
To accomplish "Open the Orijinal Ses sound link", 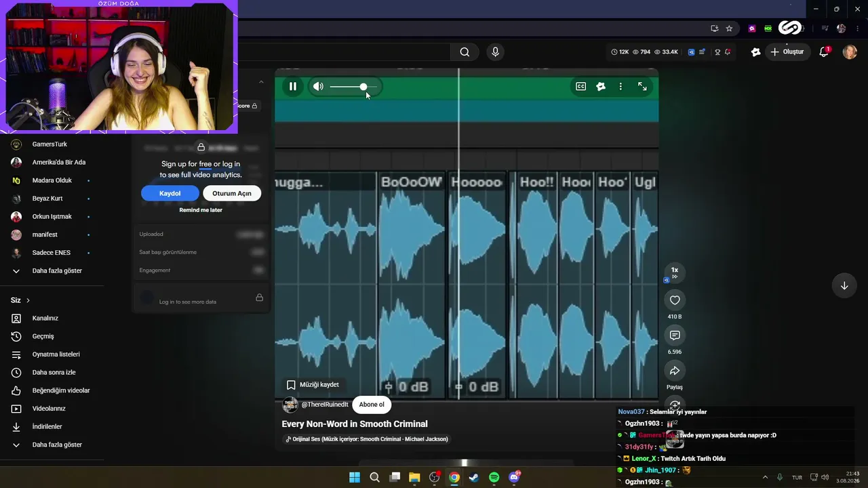I will click(367, 439).
